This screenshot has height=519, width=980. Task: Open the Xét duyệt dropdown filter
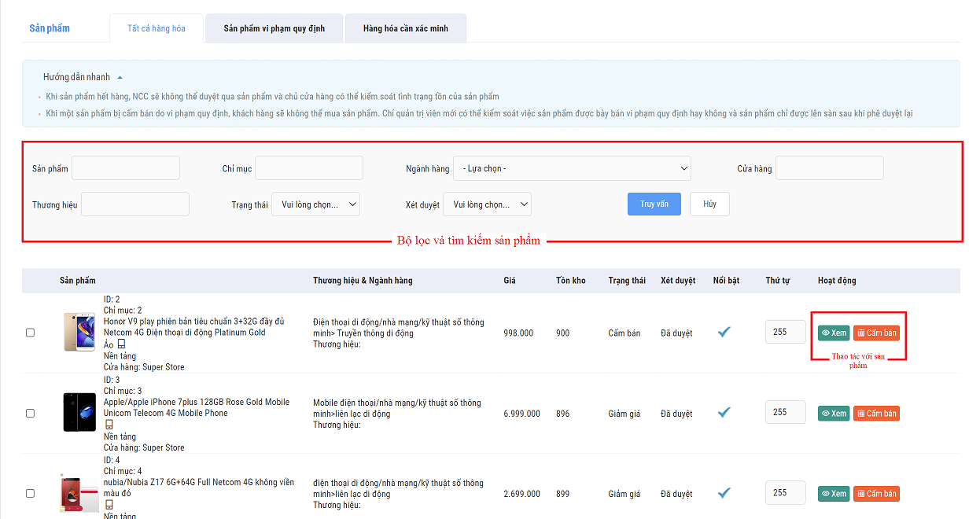click(x=487, y=204)
